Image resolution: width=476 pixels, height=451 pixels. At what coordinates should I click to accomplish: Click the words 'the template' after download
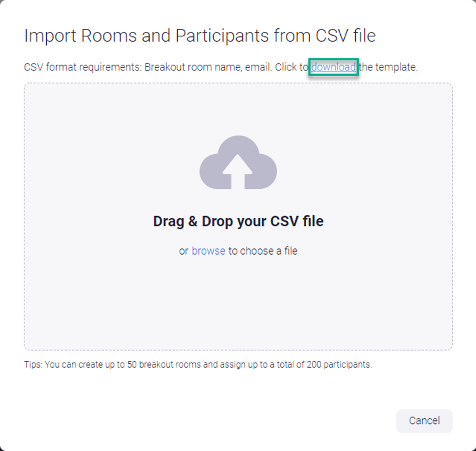[x=388, y=67]
